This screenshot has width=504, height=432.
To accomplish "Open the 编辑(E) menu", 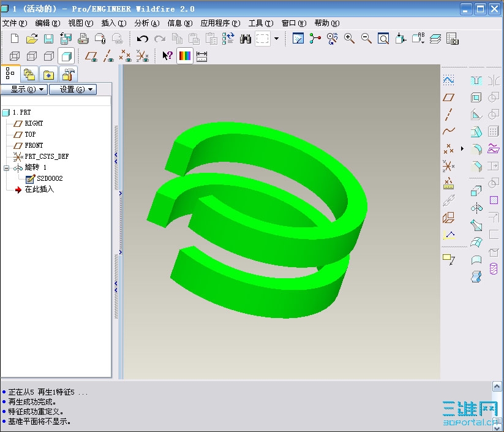I will coord(48,23).
